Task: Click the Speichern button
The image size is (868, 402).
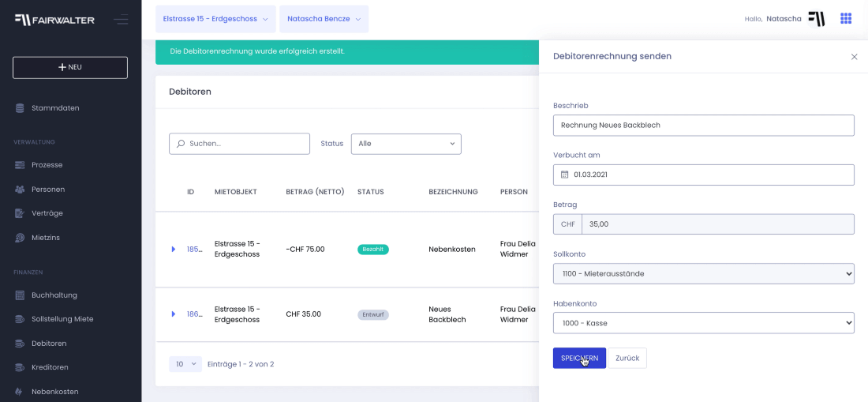Action: 580,359
